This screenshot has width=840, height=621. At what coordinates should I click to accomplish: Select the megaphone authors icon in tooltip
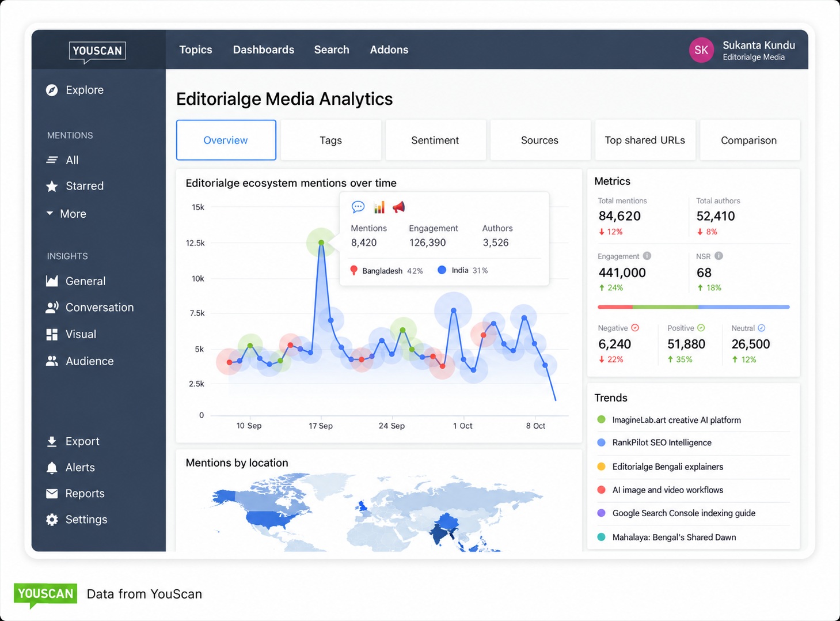[398, 207]
